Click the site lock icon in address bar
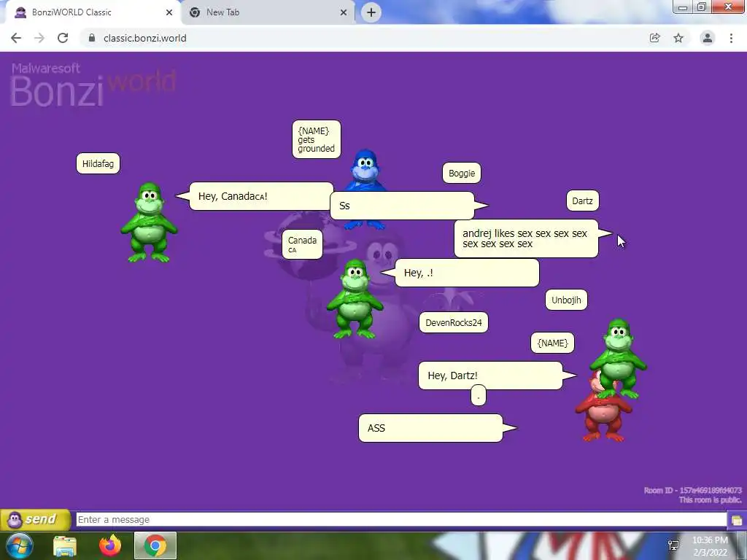Screen dimensions: 747x560 [x=92, y=38]
